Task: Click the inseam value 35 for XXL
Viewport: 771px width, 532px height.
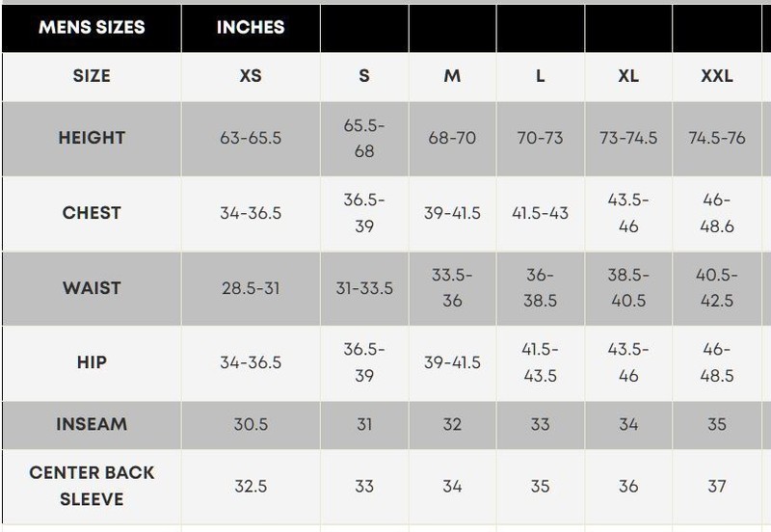Action: click(717, 424)
